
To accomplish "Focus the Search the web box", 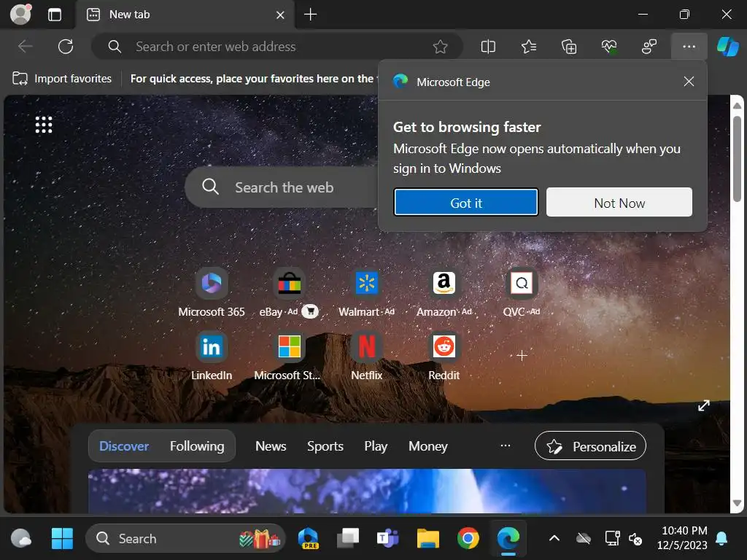I will [x=281, y=187].
